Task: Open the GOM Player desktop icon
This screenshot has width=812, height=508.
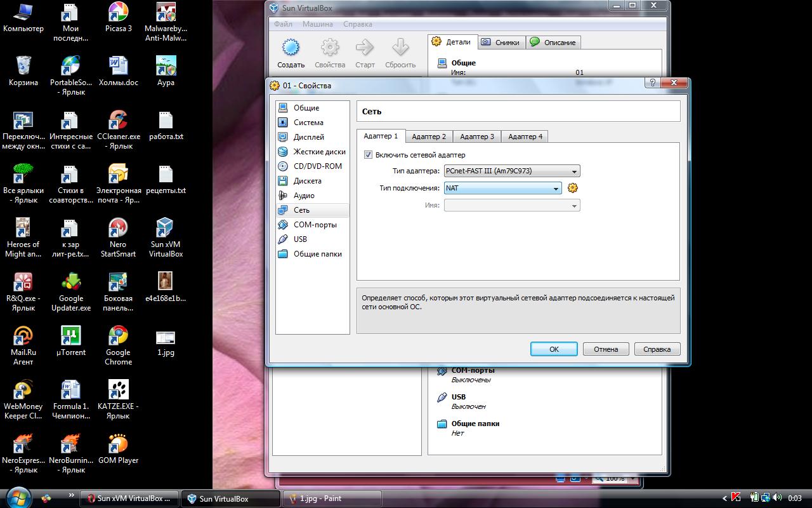Action: 118,449
